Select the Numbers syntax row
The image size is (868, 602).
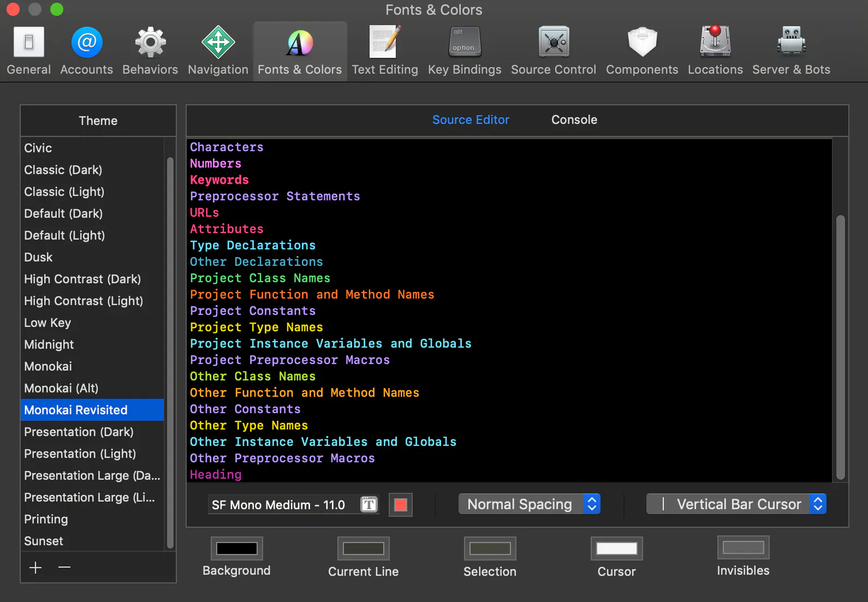(510, 164)
